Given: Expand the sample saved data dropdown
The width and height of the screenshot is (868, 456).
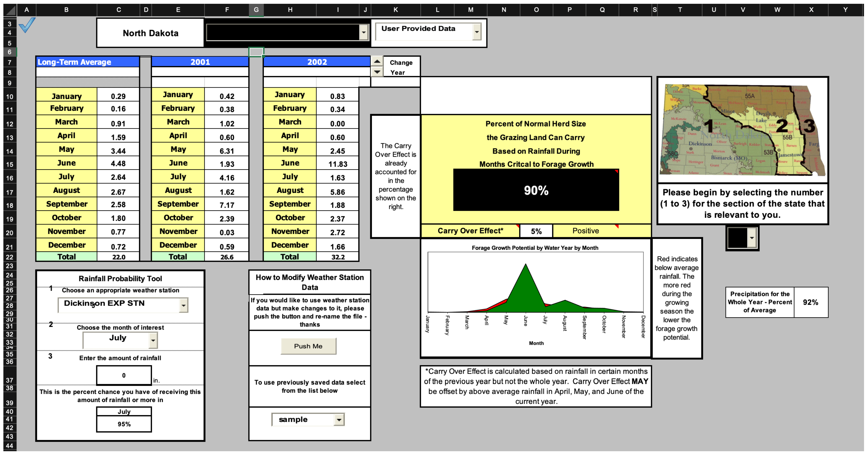Looking at the screenshot, I should [x=339, y=420].
